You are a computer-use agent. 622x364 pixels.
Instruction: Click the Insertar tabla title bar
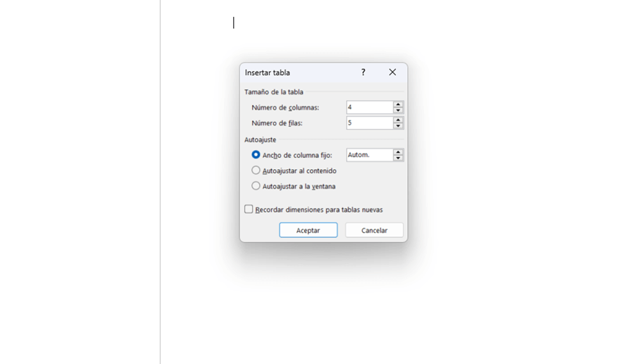tap(300, 72)
